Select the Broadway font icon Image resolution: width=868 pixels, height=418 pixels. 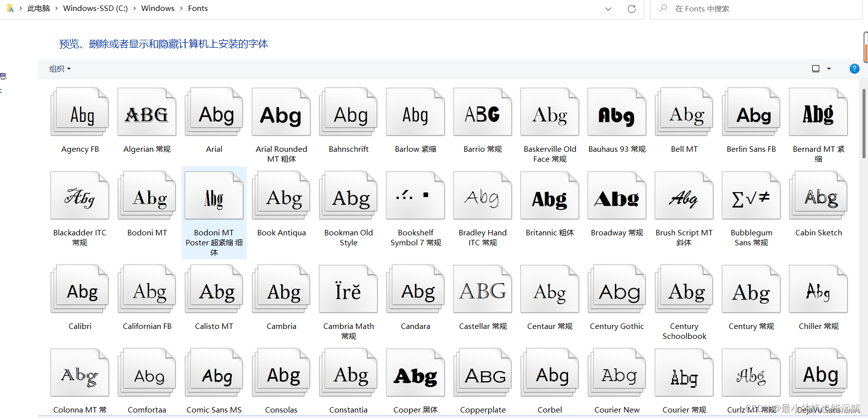pos(617,196)
